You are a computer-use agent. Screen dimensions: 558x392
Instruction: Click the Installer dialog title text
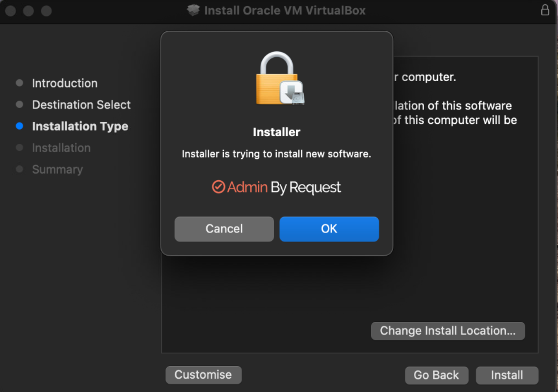[x=276, y=132]
